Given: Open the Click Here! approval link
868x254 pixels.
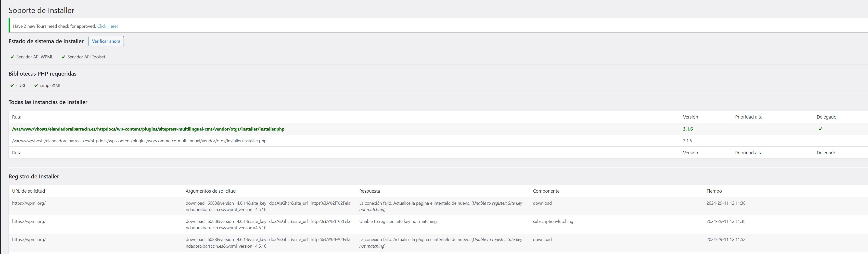Looking at the screenshot, I should pyautogui.click(x=107, y=26).
